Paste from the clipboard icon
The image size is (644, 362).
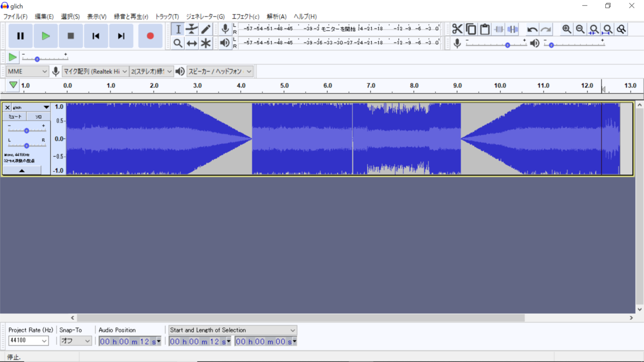click(485, 29)
